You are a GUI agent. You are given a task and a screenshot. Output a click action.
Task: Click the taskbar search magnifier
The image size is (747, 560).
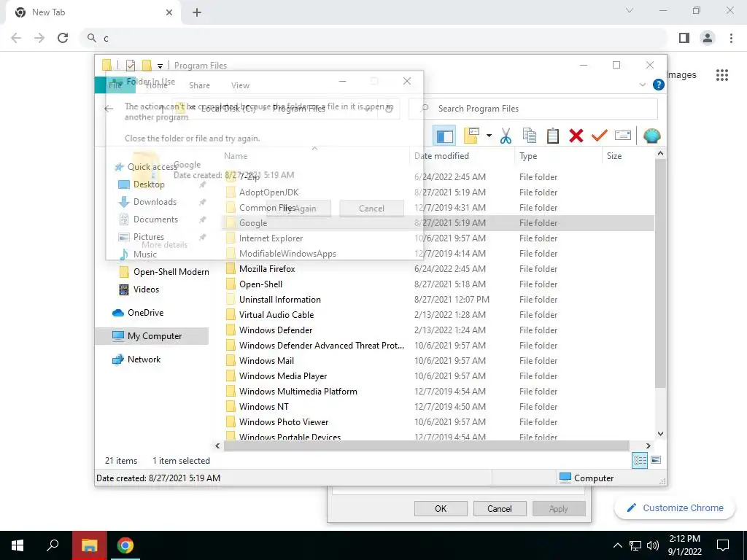53,545
